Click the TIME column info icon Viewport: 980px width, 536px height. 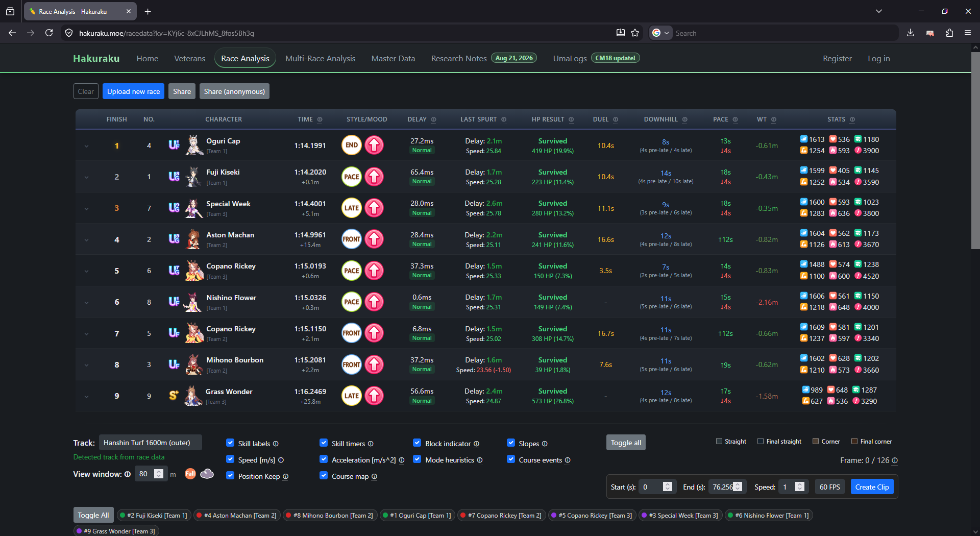[x=320, y=119]
